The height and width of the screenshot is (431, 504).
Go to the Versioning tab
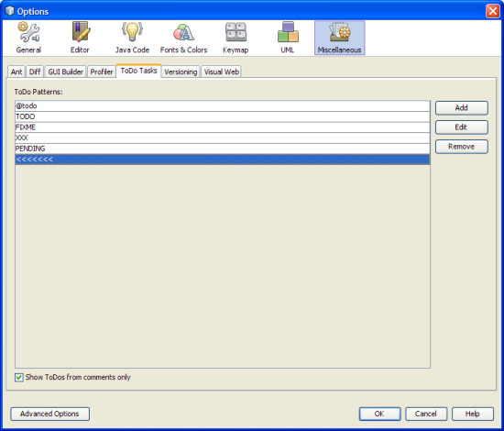181,72
